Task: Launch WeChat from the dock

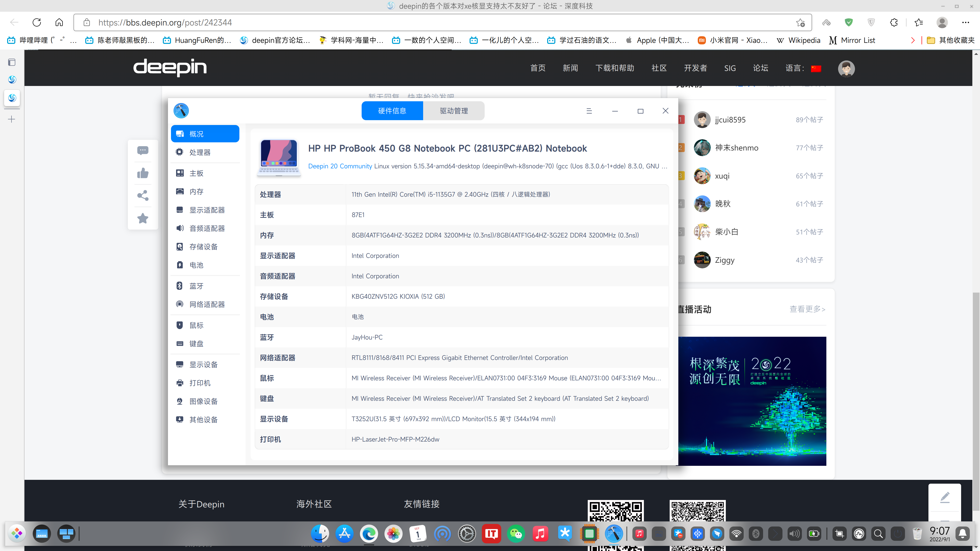Action: 516,533
